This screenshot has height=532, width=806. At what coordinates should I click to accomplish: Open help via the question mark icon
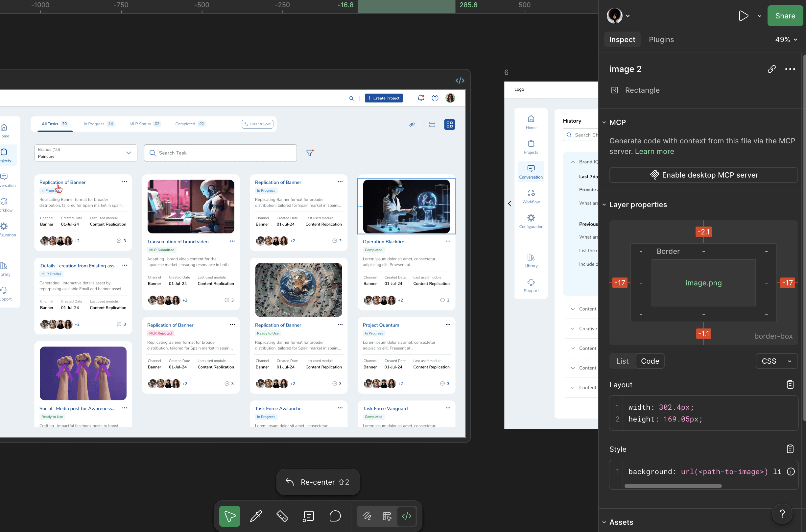[x=782, y=514]
